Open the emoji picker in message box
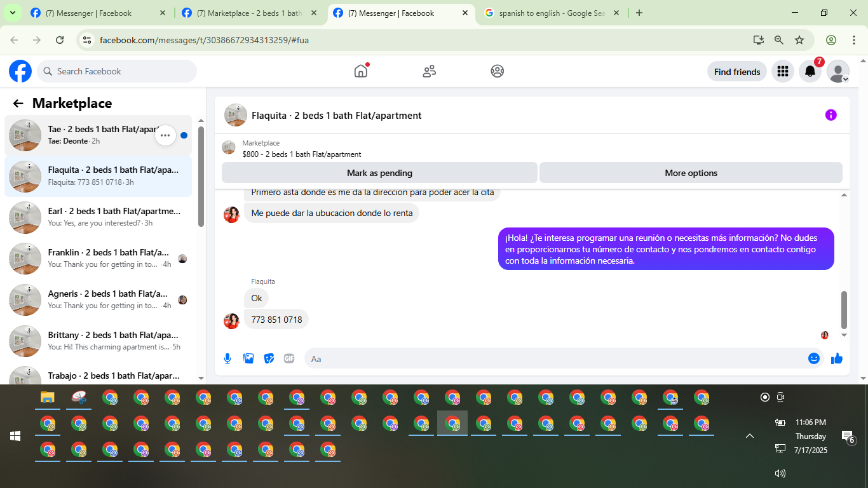 (x=814, y=358)
